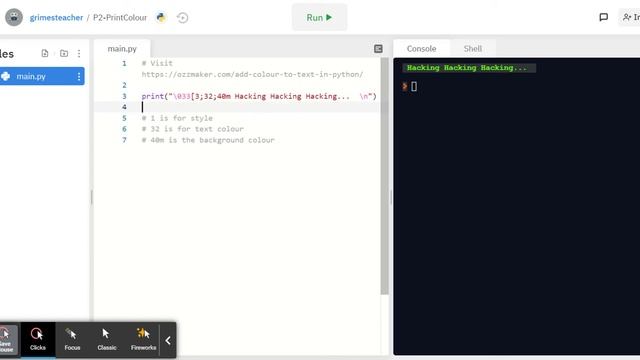This screenshot has height=360, width=640.
Task: Click the print statement on line 3
Action: pyautogui.click(x=259, y=96)
